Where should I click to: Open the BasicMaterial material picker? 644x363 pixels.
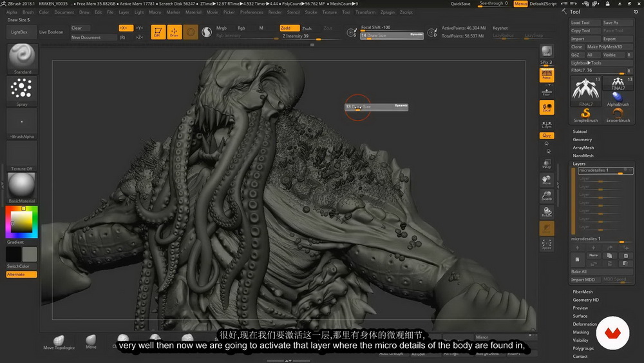coord(22,188)
